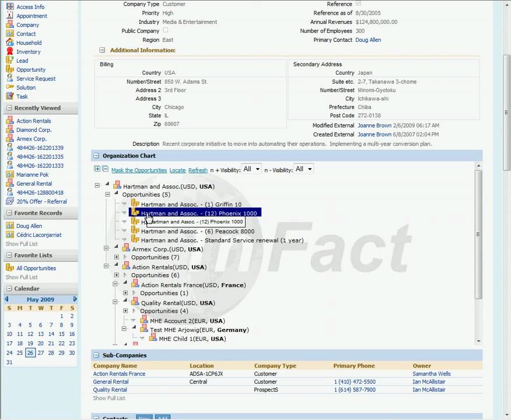Click Mask the Opportunities link
Viewport: 511px width, 420px height.
point(139,170)
